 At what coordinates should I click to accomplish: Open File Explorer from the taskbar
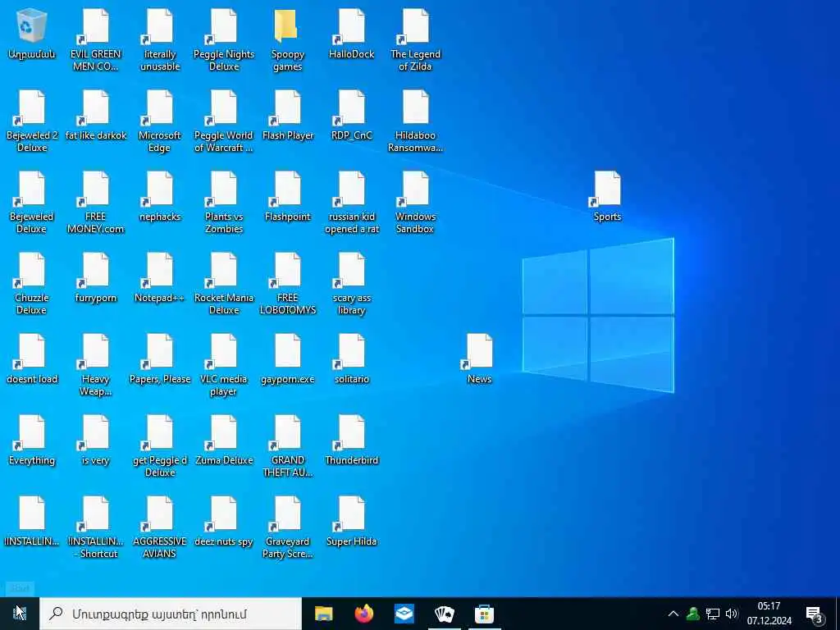(323, 614)
